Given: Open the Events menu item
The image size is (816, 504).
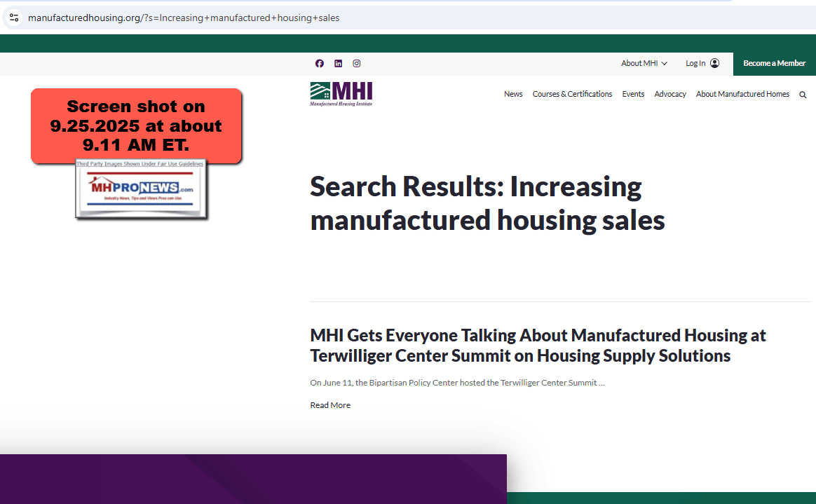Looking at the screenshot, I should click(x=633, y=94).
